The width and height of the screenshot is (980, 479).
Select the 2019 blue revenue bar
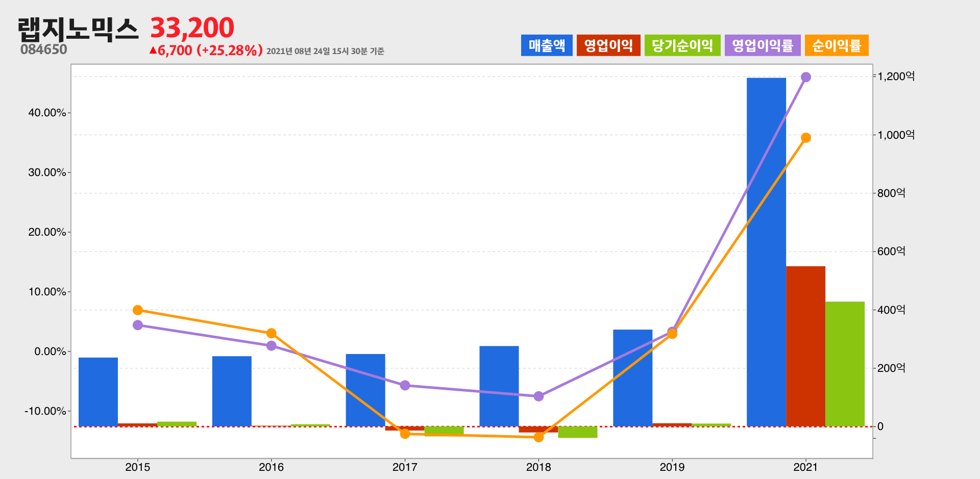pos(632,378)
